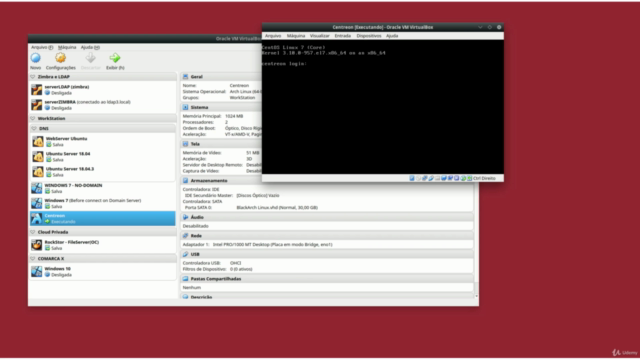Image resolution: width=640 pixels, height=360 pixels.
Task: Select RockStor - FileServer(OC) machine
Action: click(x=102, y=245)
